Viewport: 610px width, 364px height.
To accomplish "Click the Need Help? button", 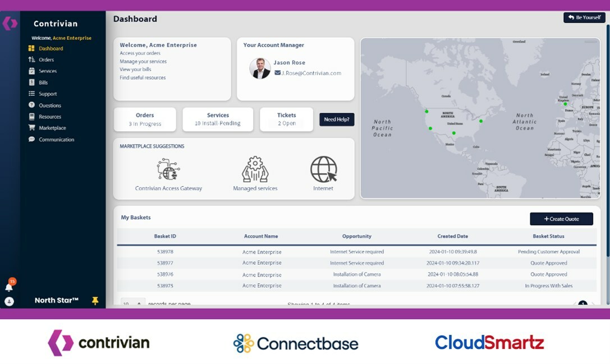I will click(337, 119).
